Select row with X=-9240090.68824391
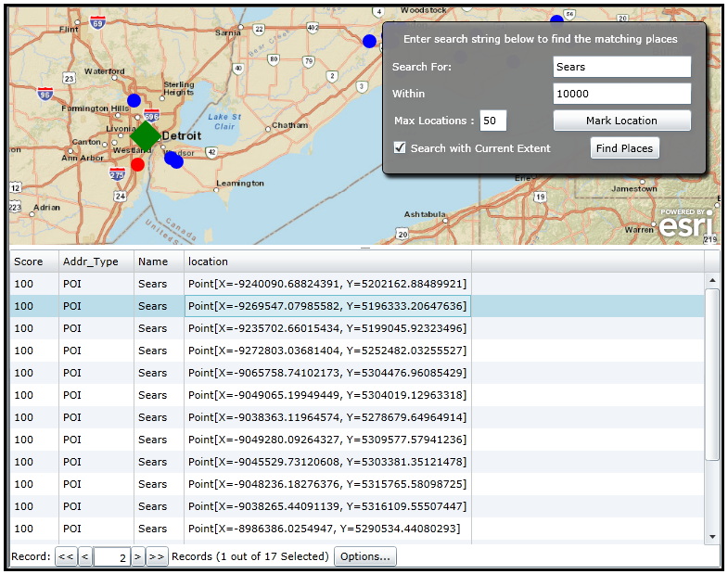This screenshot has height=574, width=728. click(x=357, y=284)
